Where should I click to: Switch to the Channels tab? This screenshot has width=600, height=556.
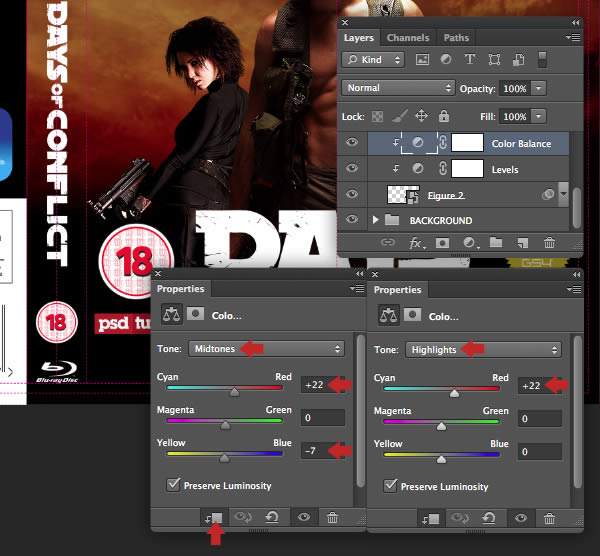pos(408,38)
